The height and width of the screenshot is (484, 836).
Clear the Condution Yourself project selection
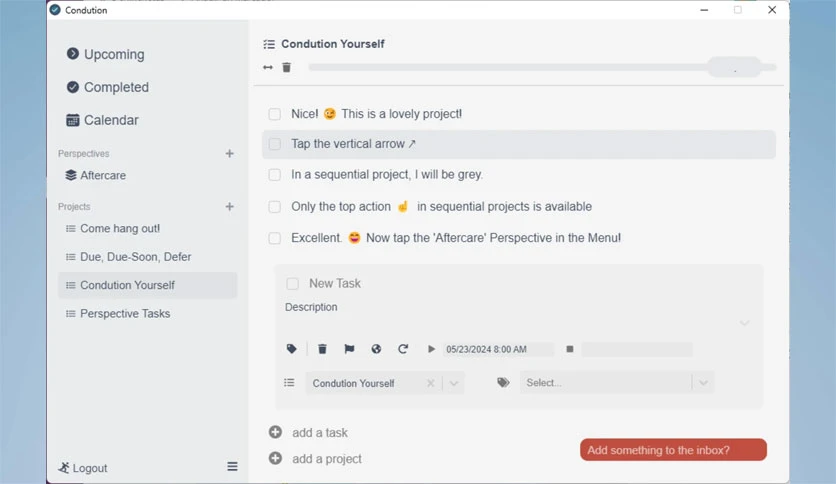pos(431,383)
